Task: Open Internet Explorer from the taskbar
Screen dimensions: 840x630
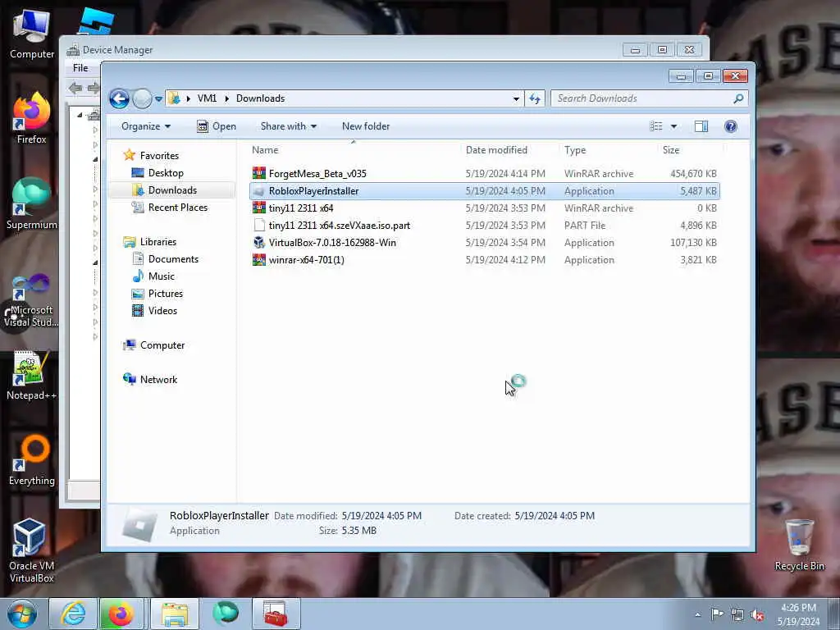Action: pos(73,614)
